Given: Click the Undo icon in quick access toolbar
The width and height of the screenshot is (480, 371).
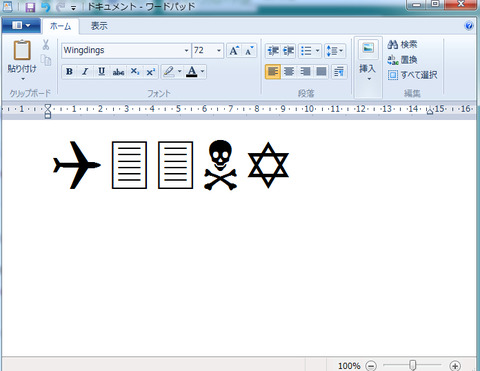Looking at the screenshot, I should tap(46, 7).
